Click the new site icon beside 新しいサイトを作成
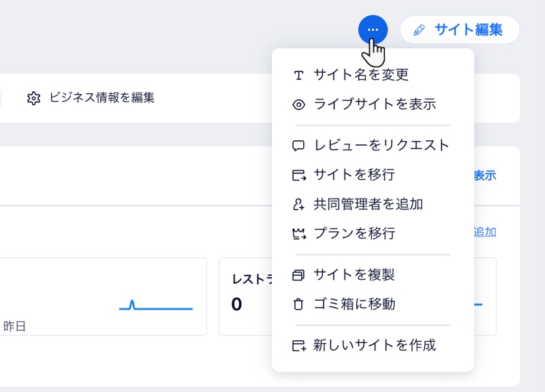 click(x=298, y=346)
